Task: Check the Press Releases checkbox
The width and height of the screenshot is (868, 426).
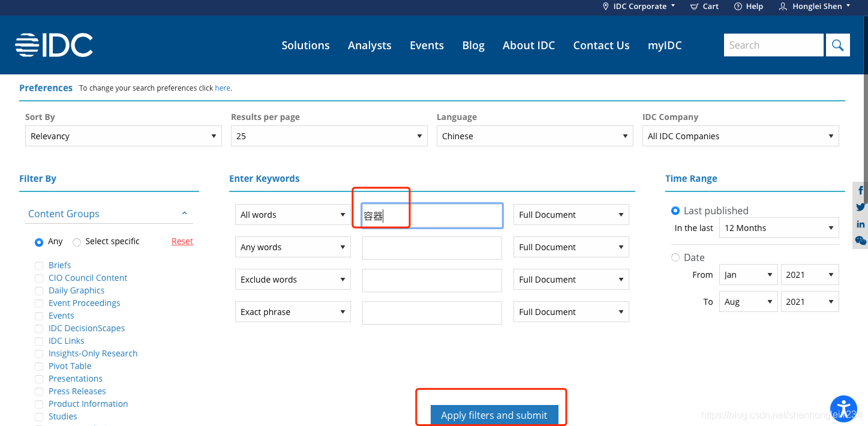Action: coord(39,391)
